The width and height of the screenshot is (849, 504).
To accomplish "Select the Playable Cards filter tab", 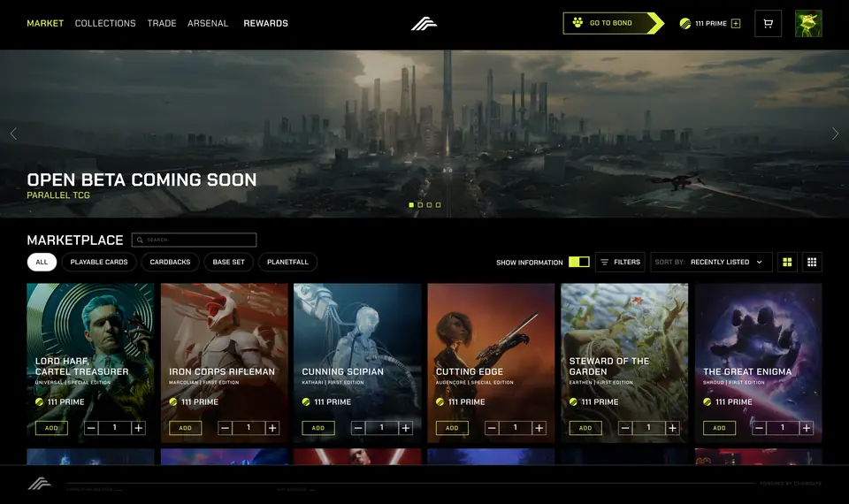I will (99, 262).
